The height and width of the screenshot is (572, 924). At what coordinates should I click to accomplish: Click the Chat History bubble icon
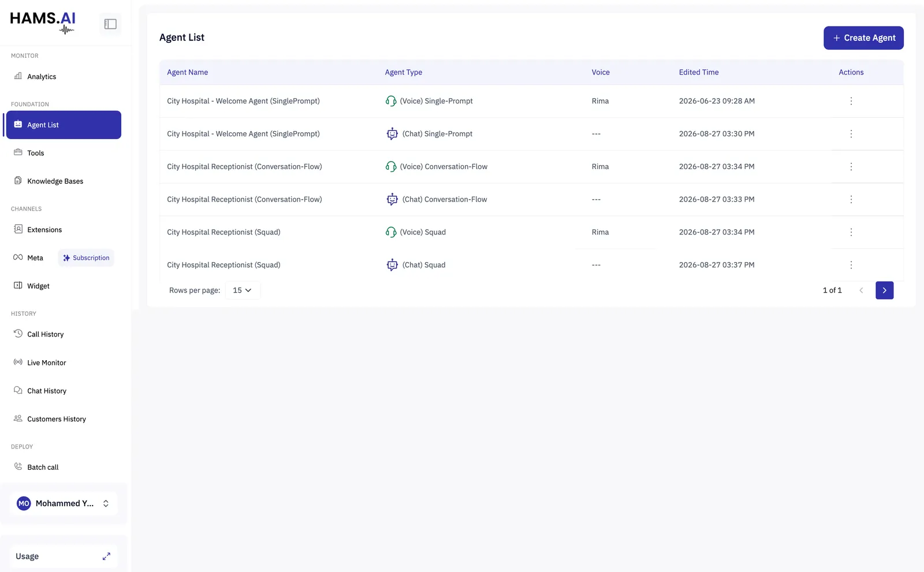coord(18,390)
